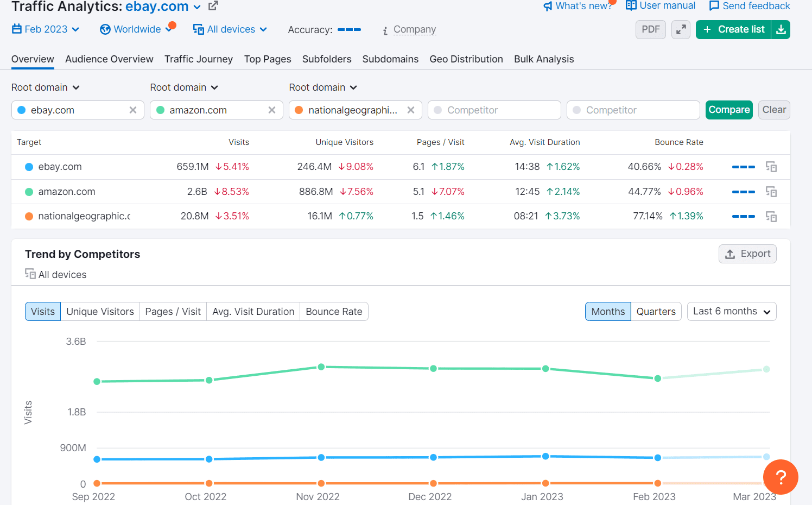The width and height of the screenshot is (812, 505).
Task: Switch chart granularity to Months
Action: coord(608,312)
